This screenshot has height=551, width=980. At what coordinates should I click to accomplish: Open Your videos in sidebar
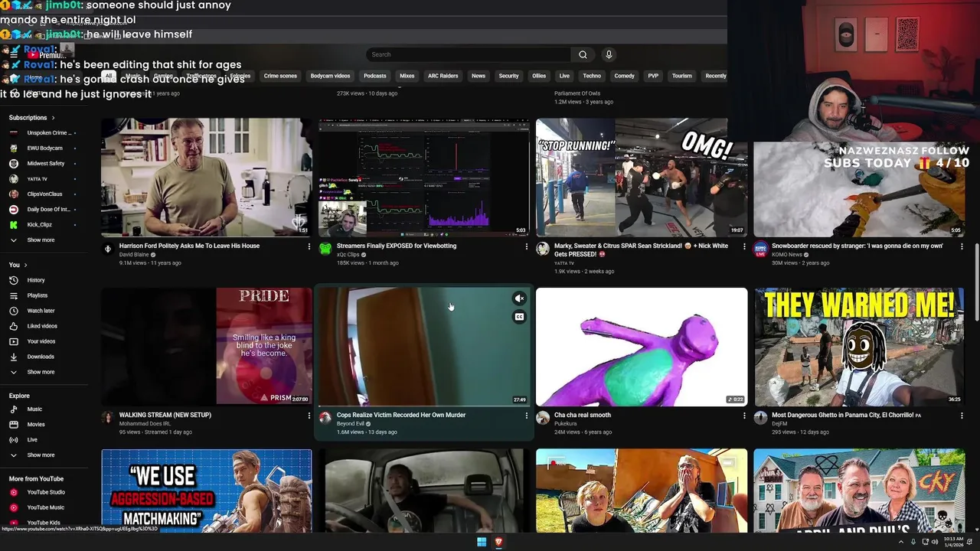pyautogui.click(x=41, y=341)
